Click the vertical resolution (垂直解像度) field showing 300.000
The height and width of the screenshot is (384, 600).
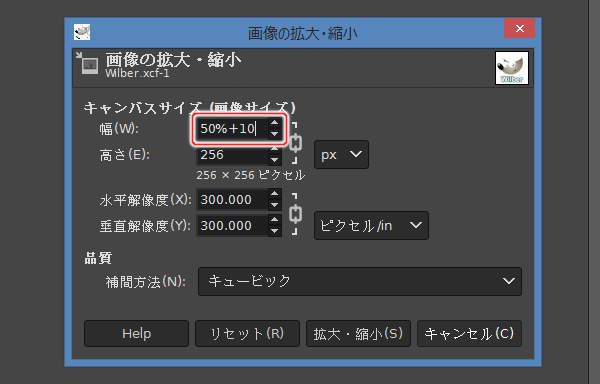point(232,226)
